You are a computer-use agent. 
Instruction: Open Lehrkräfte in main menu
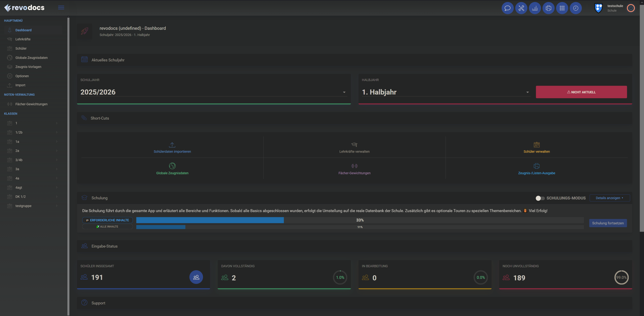[x=23, y=39]
